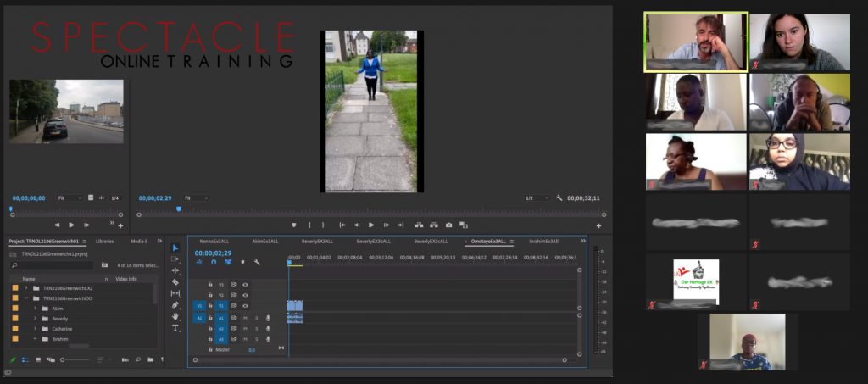868x384 pixels.
Task: Add a marker in the timeline header
Action: pos(242,262)
